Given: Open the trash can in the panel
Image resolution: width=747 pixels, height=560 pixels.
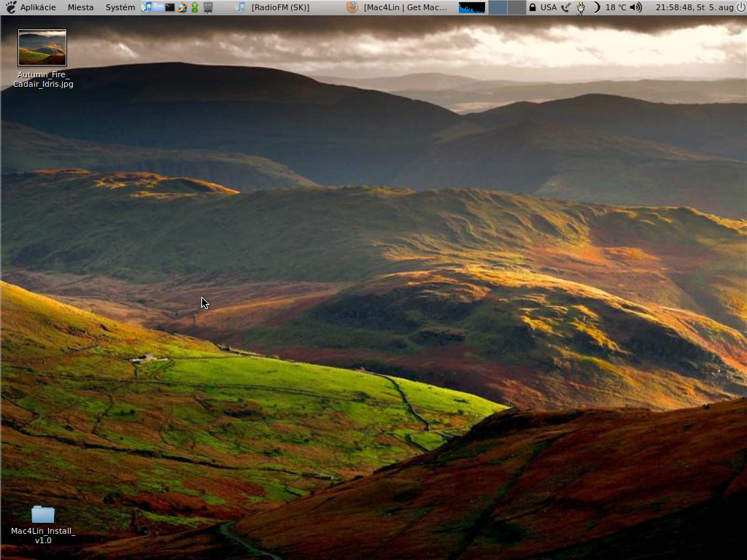Looking at the screenshot, I should pyautogui.click(x=208, y=7).
